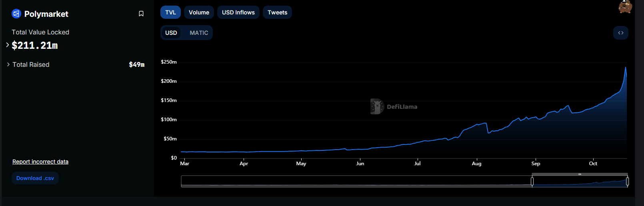Image resolution: width=644 pixels, height=206 pixels.
Task: Click the chart peak near October
Action: 626,68
